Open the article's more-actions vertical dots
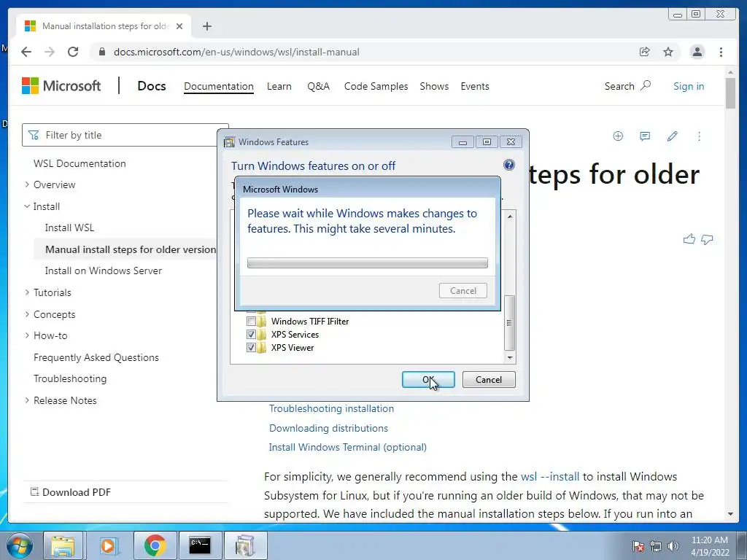Viewport: 747px width, 560px height. (699, 136)
